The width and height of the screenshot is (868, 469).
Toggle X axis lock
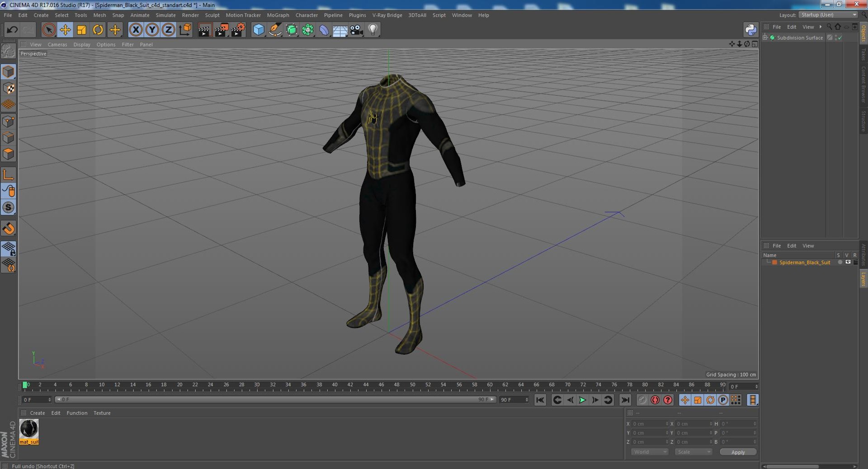point(136,30)
